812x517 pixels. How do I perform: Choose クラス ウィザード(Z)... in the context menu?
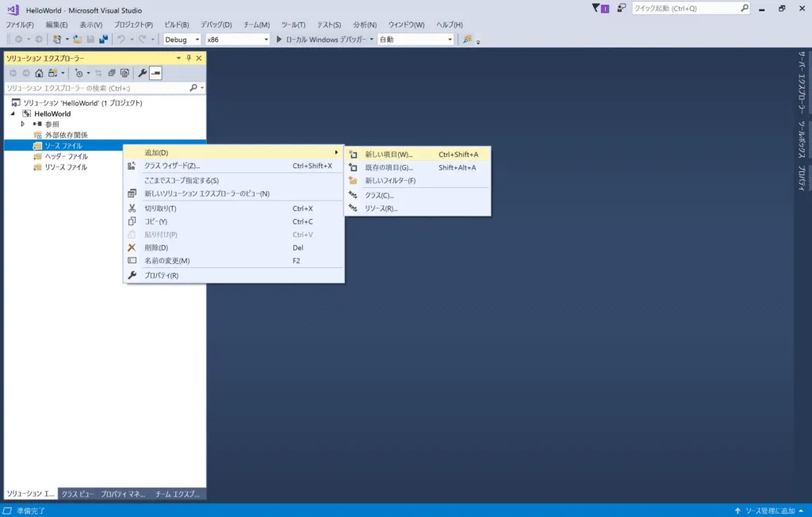pyautogui.click(x=234, y=166)
